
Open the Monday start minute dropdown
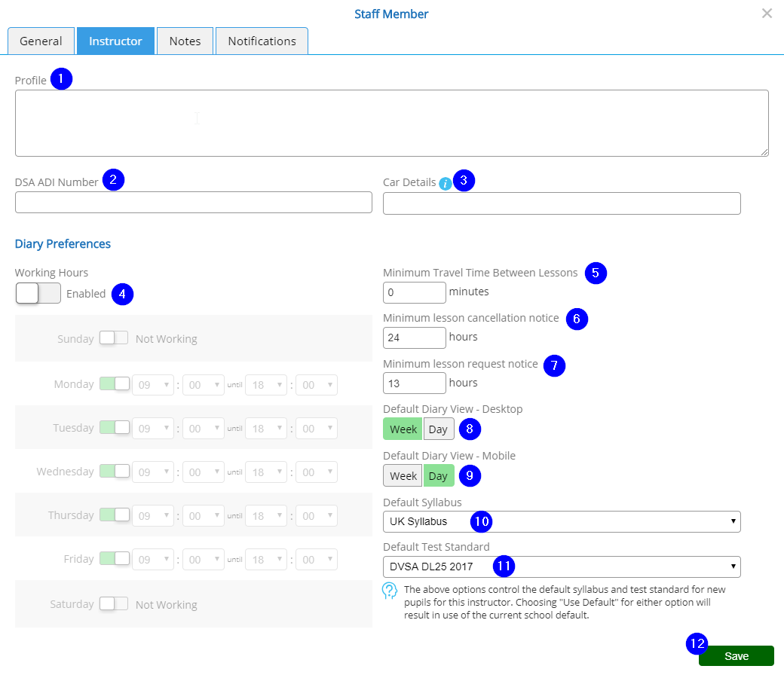(204, 385)
